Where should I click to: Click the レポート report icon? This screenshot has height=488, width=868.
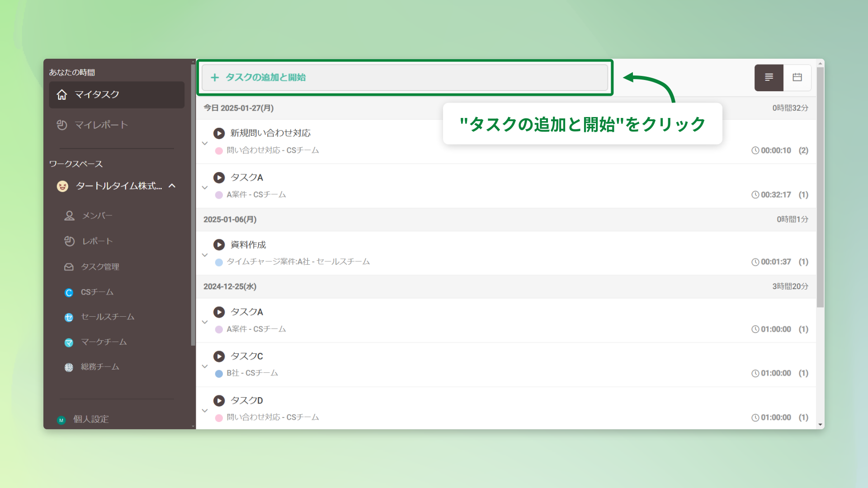pos(69,241)
